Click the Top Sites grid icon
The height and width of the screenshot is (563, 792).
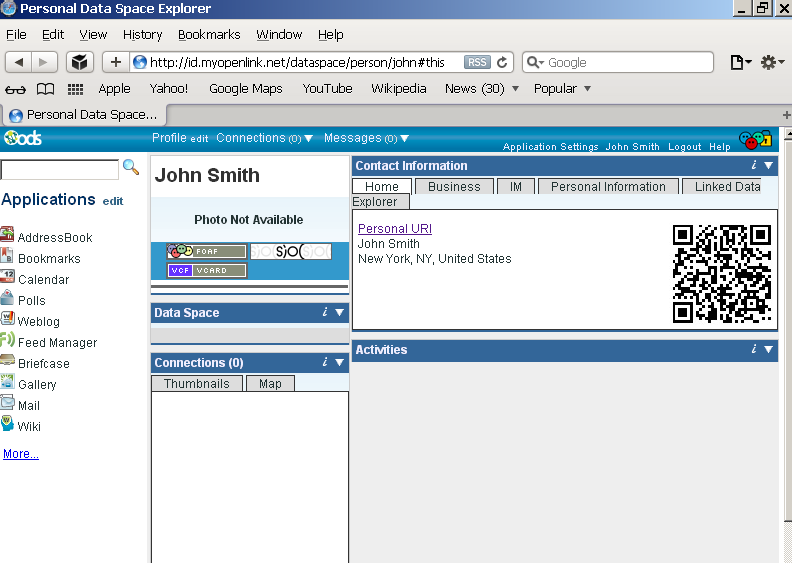[75, 89]
